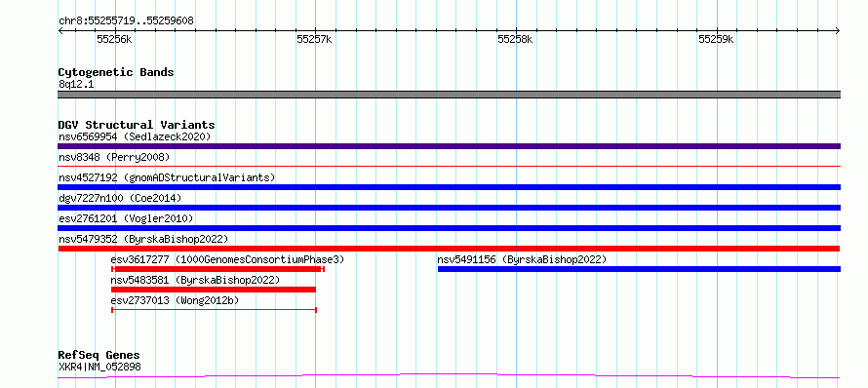Open the nsv5491156 (ByrskaBishop2022) label
868x388 pixels.
522,259
